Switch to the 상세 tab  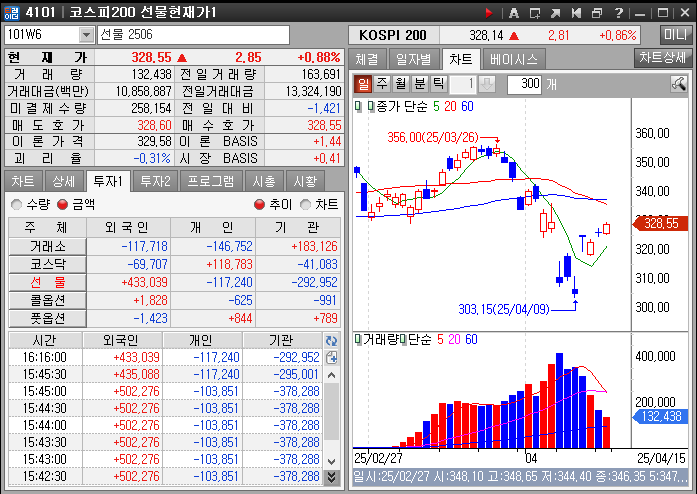click(x=64, y=181)
